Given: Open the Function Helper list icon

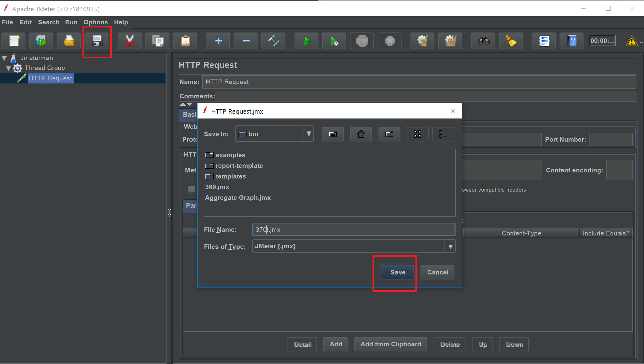Looking at the screenshot, I should 544,41.
